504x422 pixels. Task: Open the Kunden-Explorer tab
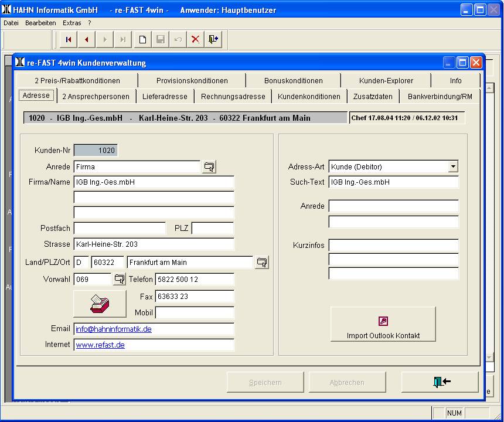tap(386, 81)
